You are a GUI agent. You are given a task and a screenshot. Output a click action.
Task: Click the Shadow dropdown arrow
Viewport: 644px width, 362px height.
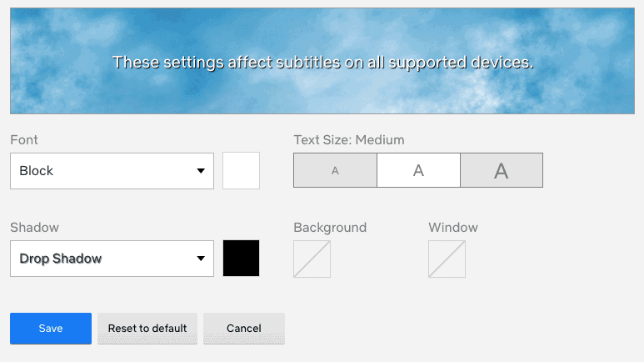[x=201, y=259]
